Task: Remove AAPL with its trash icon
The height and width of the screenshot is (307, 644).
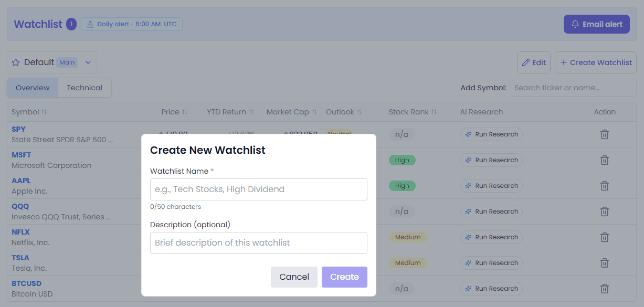Action: (605, 186)
